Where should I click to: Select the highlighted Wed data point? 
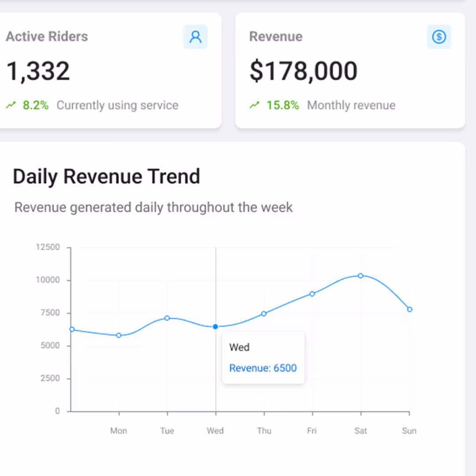(216, 326)
